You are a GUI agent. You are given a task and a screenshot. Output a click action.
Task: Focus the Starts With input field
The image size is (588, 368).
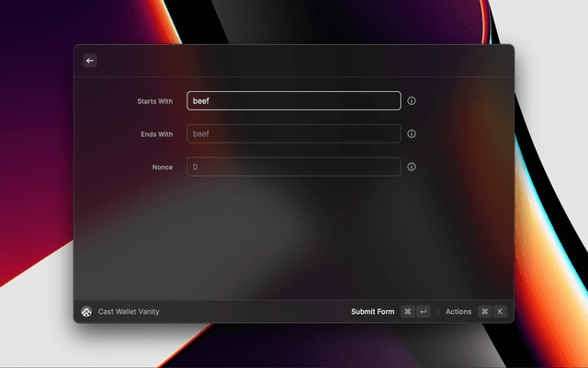point(293,101)
